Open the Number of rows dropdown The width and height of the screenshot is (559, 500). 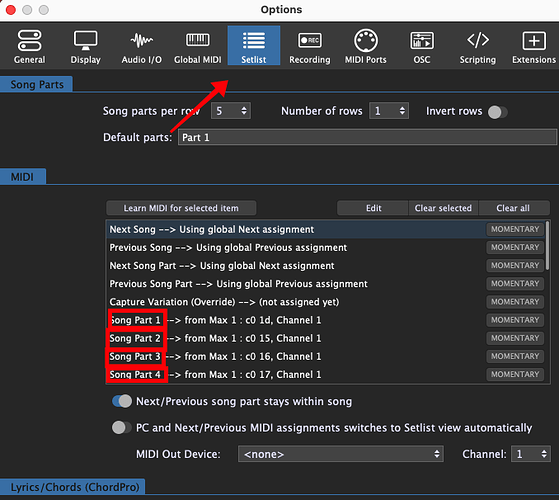tap(389, 111)
